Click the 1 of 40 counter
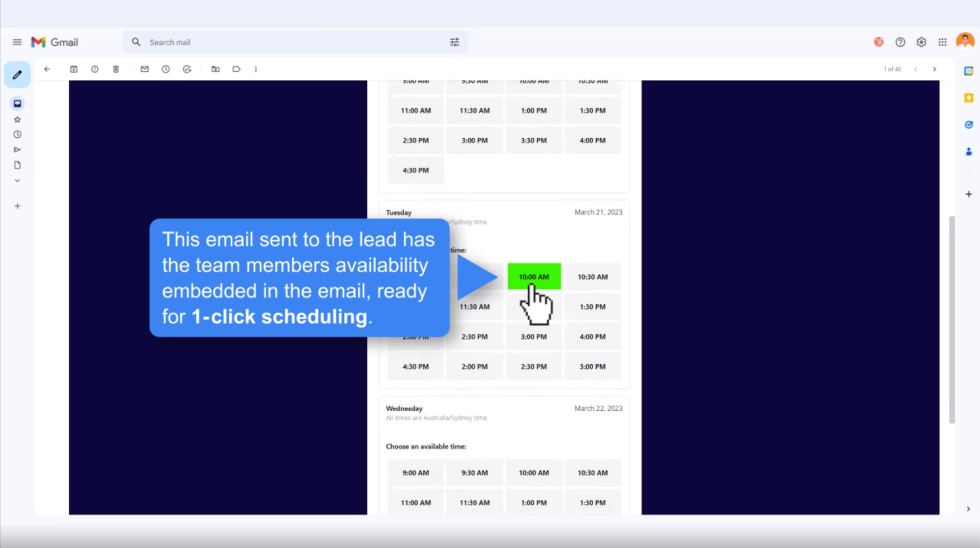Viewport: 980px width, 548px height. 892,69
